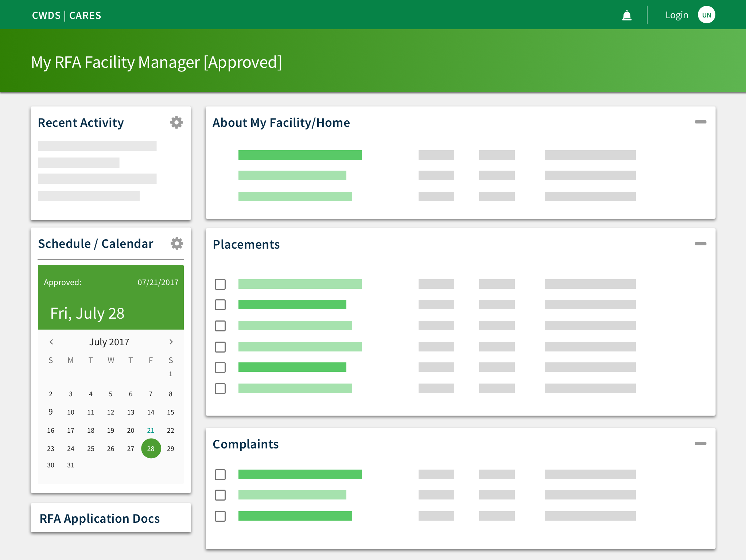Tick the last Placements row checkbox

point(220,389)
